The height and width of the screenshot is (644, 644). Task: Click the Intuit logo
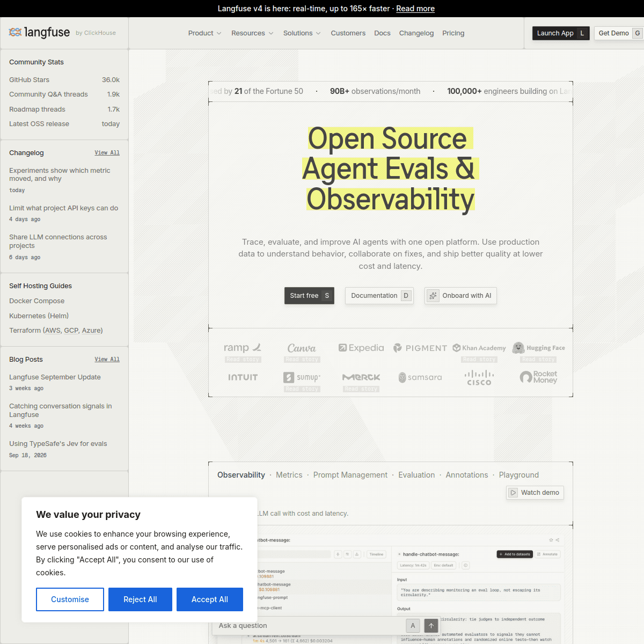[x=243, y=377]
